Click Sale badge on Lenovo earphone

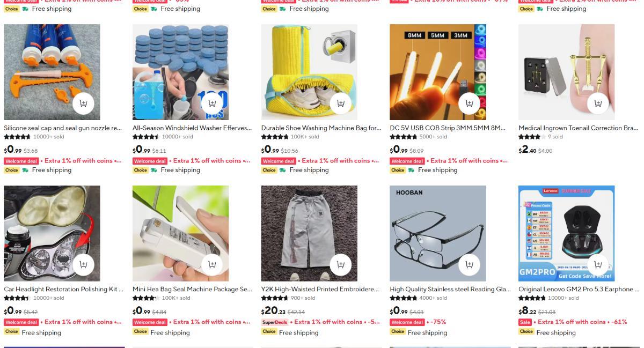[x=525, y=322]
